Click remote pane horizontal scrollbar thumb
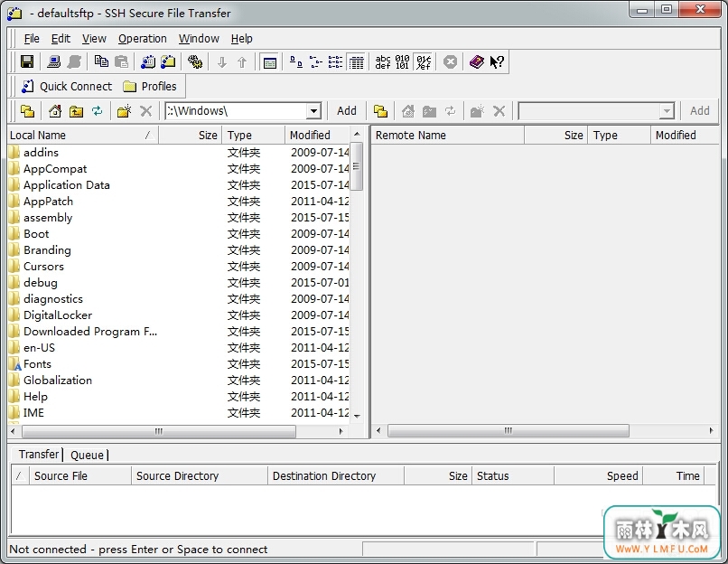The height and width of the screenshot is (564, 728). point(509,430)
